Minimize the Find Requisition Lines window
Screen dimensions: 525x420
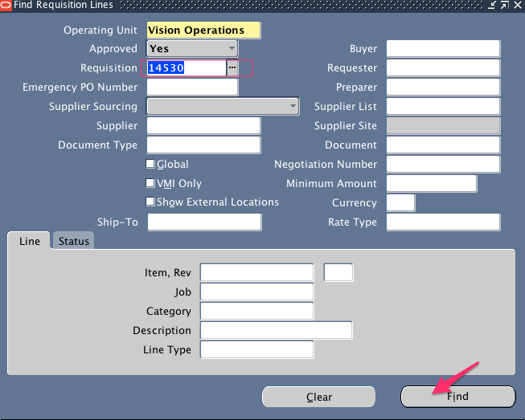[x=491, y=5]
